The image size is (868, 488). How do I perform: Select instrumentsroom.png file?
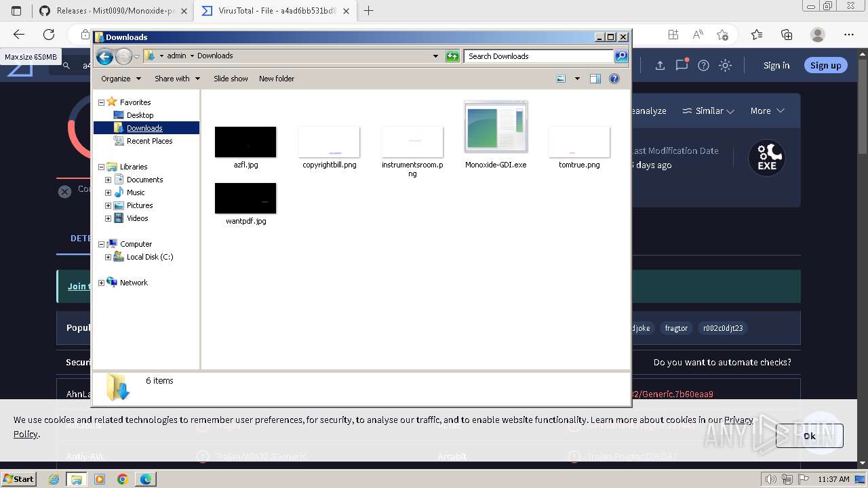pos(412,152)
